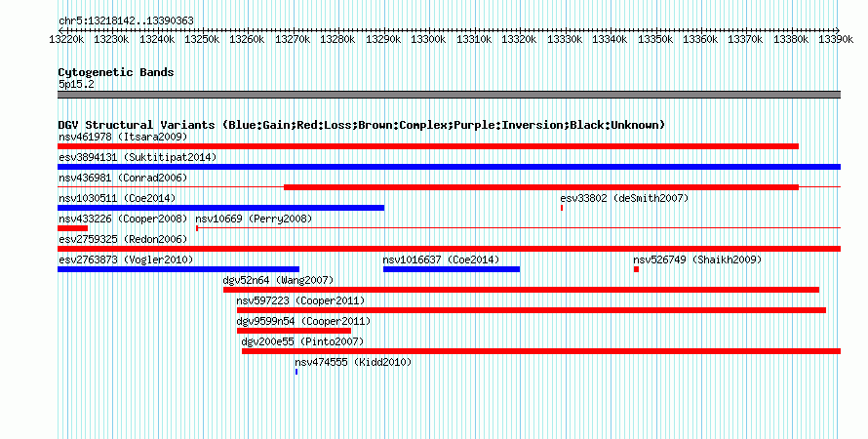
Task: Select the blue esv3894131 gain bar
Action: (x=449, y=167)
